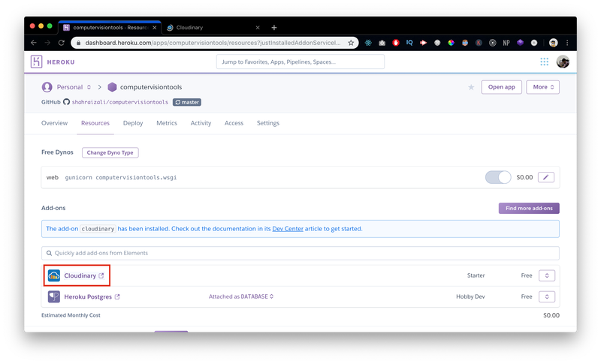Click the Heroku logo icon
601x364 pixels.
[x=36, y=62]
